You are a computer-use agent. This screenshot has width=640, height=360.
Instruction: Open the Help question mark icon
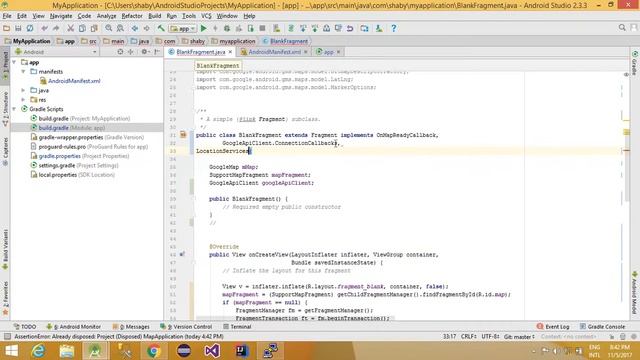click(393, 28)
